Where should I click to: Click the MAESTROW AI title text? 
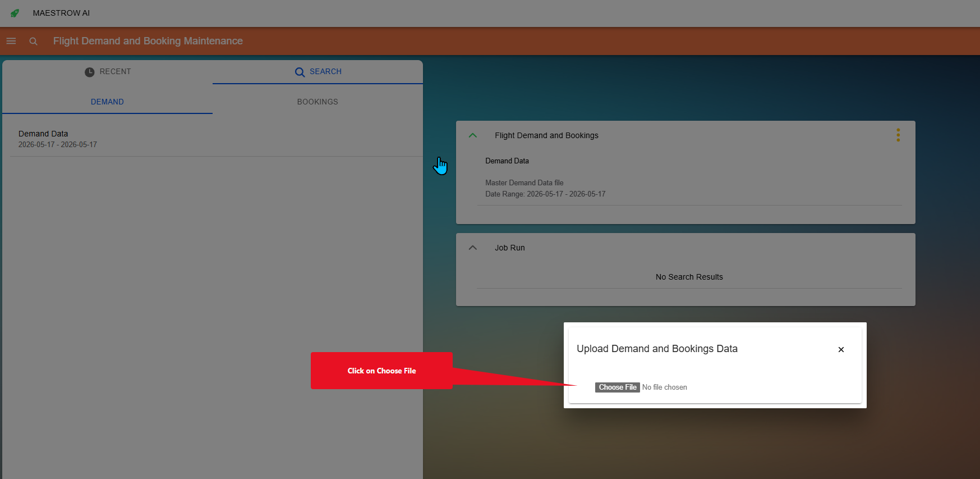pyautogui.click(x=61, y=13)
